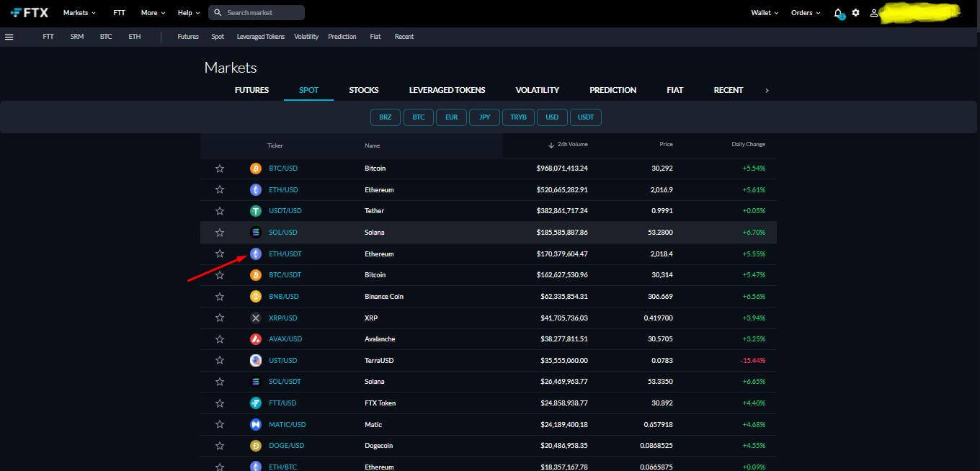The image size is (980, 471).
Task: Open the Leveraged Tokens tab
Action: [447, 90]
